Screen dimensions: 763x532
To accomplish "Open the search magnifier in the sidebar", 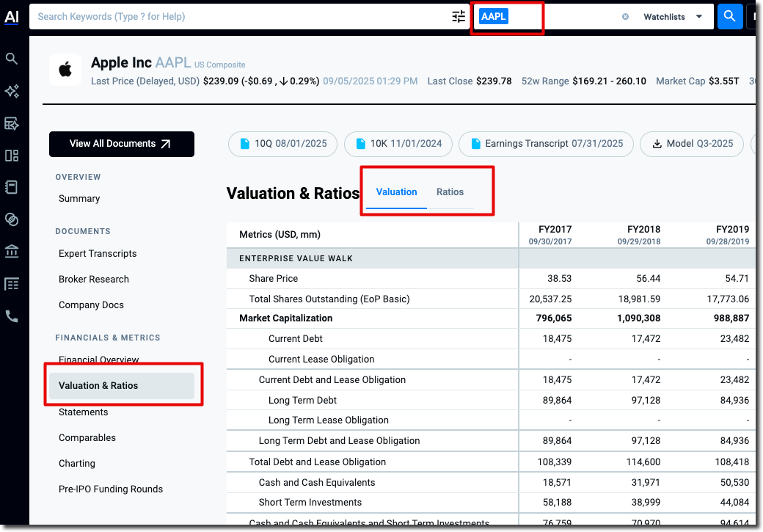I will (12, 59).
